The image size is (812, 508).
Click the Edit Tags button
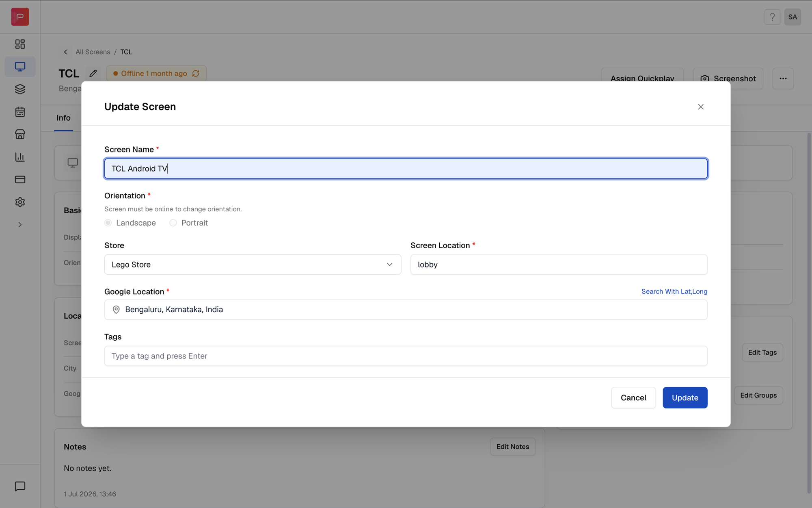[x=762, y=352]
